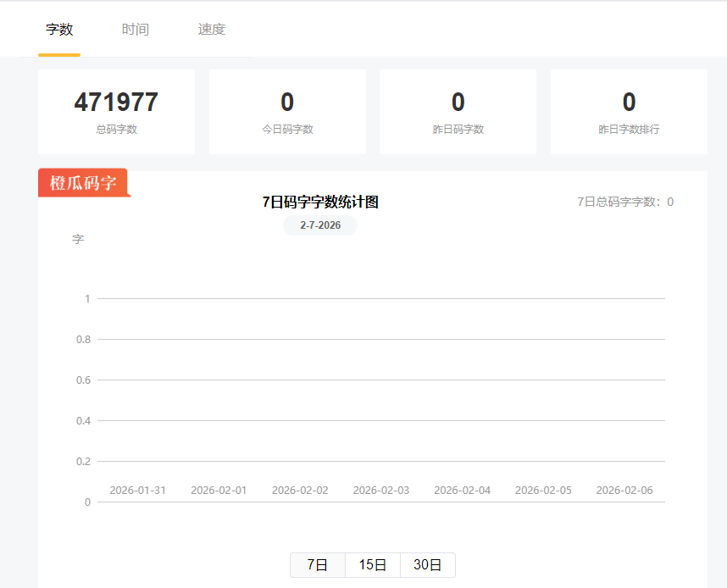Image resolution: width=727 pixels, height=588 pixels.
Task: Select the 30日 range option
Action: (x=427, y=565)
